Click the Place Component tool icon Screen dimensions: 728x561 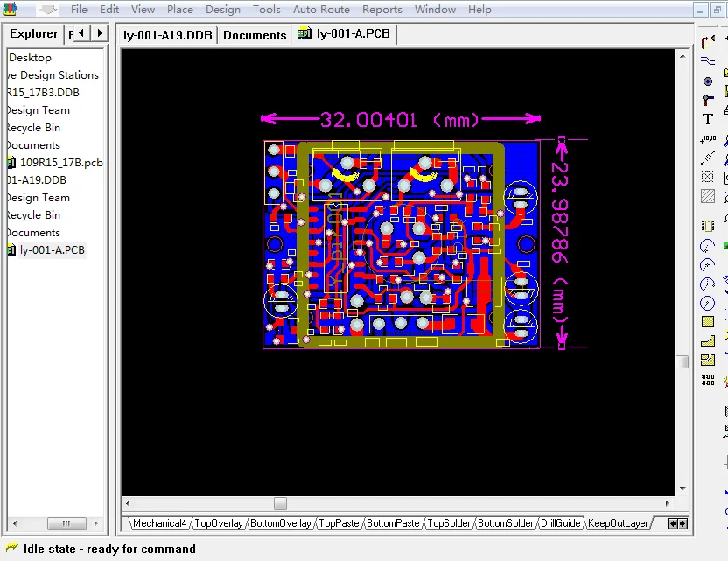point(708,225)
